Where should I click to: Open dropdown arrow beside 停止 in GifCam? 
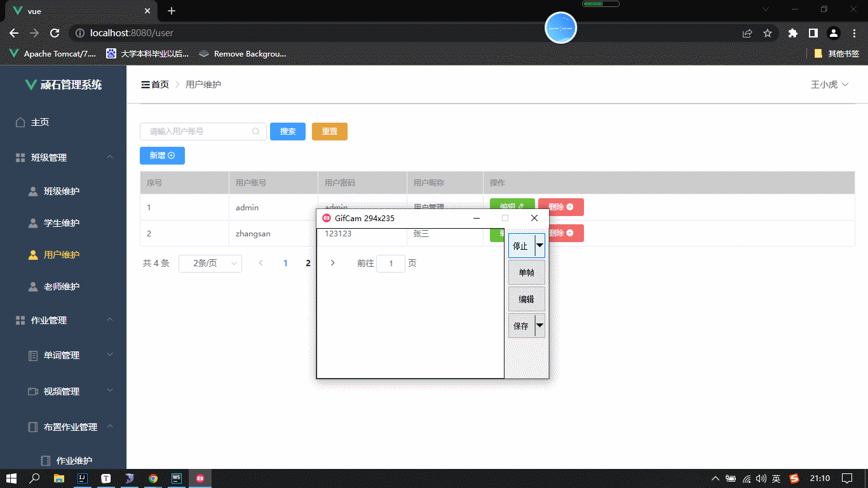tap(540, 245)
